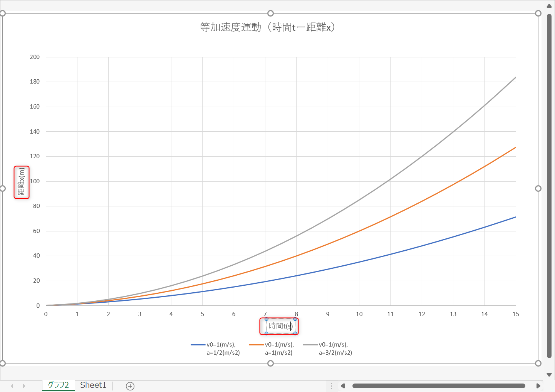Click the vertical scrollbar up arrow
This screenshot has width=555, height=392.
(549, 6)
